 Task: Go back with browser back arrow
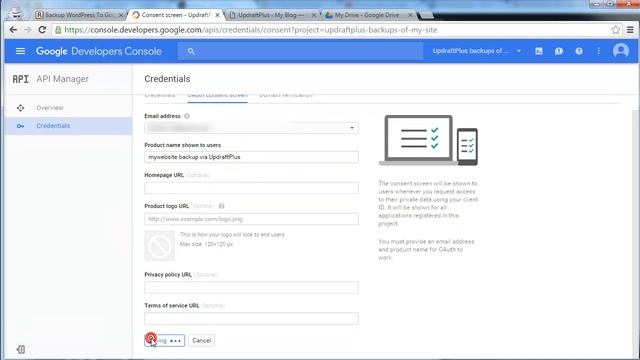click(13, 30)
